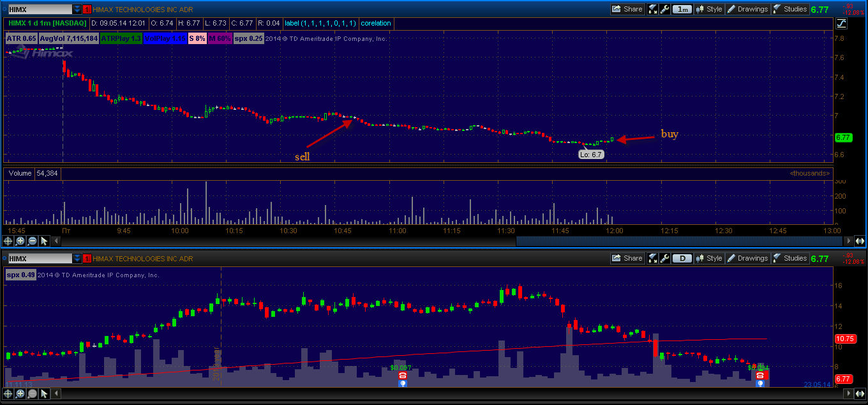Click Volume 54,384 label
868x405 pixels.
(32, 173)
